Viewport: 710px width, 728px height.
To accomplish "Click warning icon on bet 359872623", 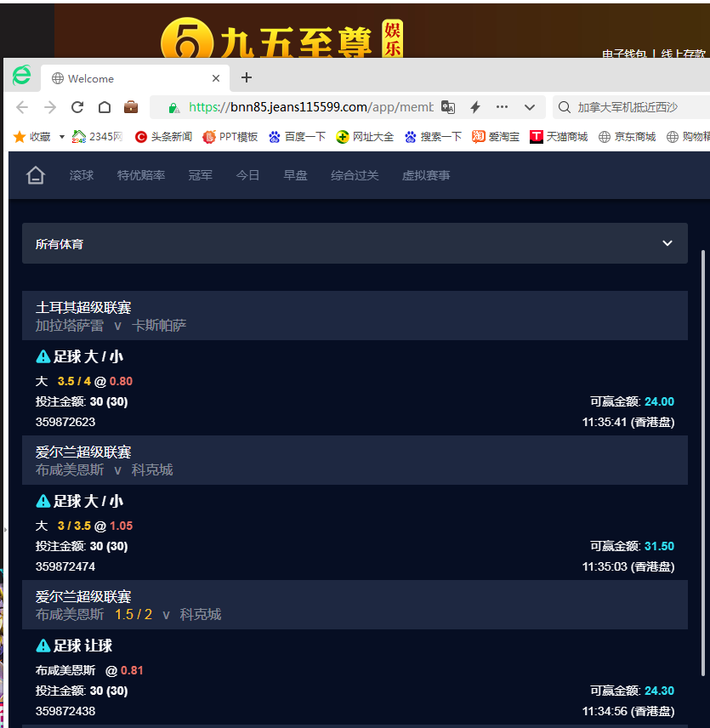I will (x=43, y=357).
